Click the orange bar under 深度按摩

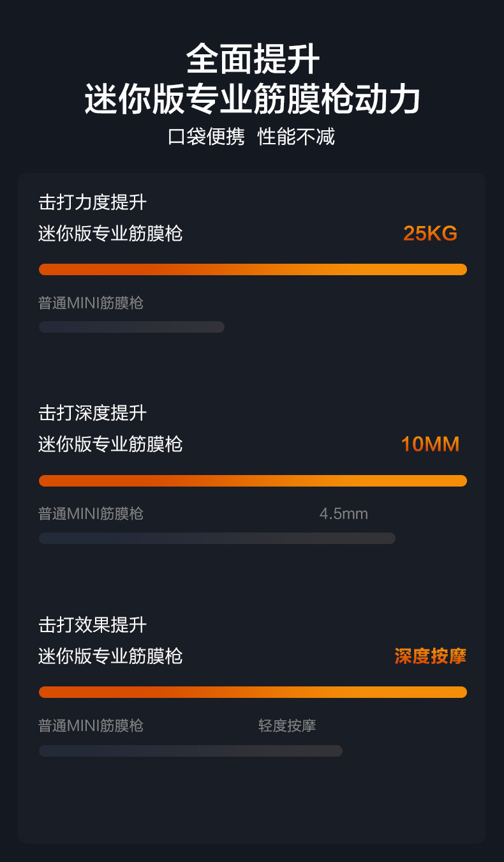[253, 692]
